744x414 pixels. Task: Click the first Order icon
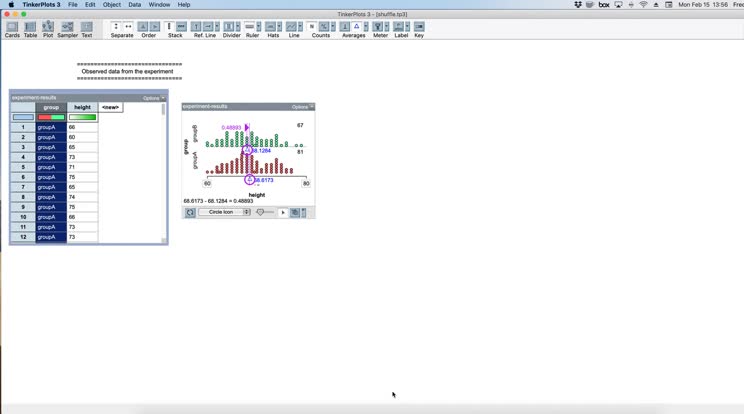143,27
